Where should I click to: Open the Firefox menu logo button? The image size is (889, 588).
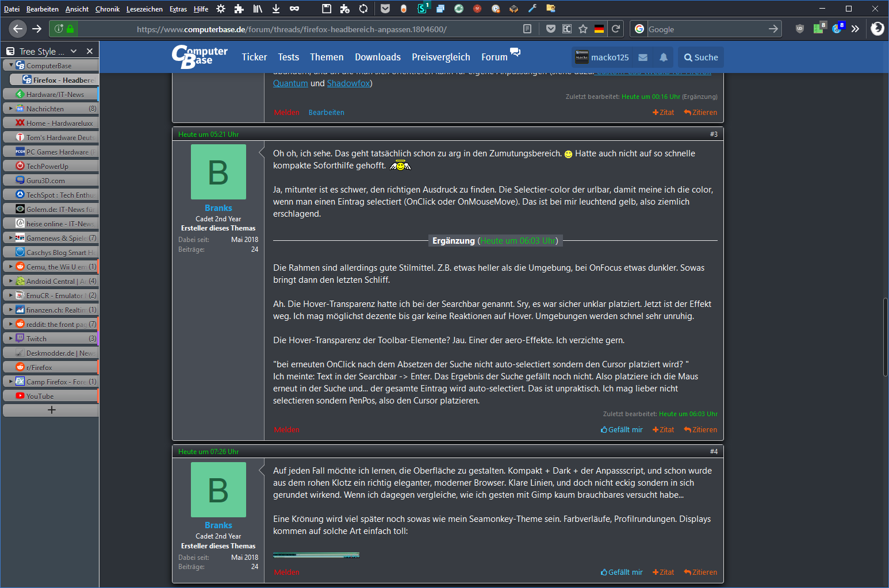877,28
